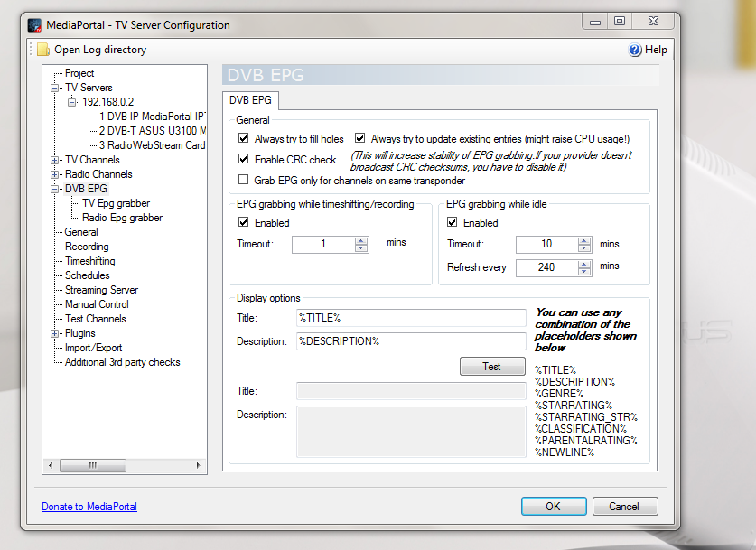This screenshot has height=550, width=756.
Task: Enable 'Grab EPG only for channels on same transponder'
Action: point(244,180)
